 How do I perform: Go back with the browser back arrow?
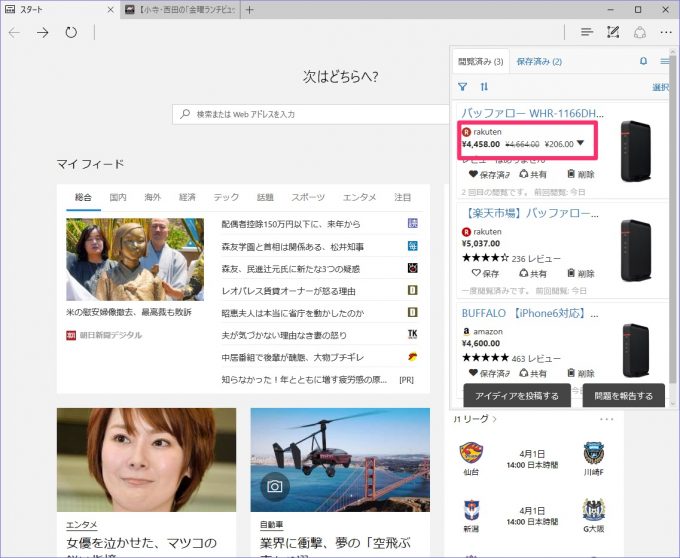14,33
